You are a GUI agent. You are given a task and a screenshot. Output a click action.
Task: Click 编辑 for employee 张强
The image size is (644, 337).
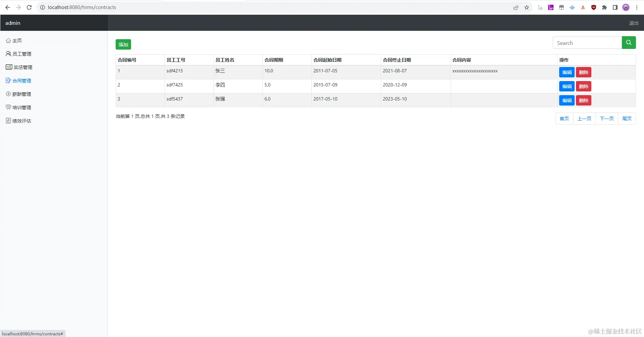567,100
